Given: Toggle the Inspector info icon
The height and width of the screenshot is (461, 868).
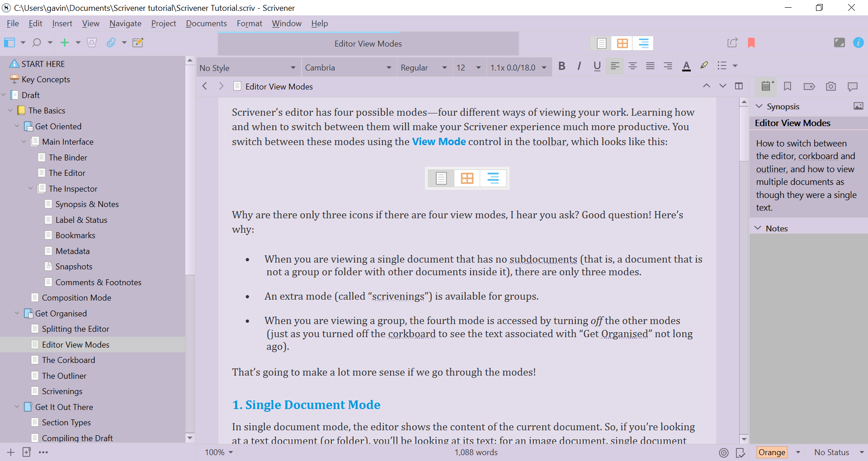Looking at the screenshot, I should 858,42.
